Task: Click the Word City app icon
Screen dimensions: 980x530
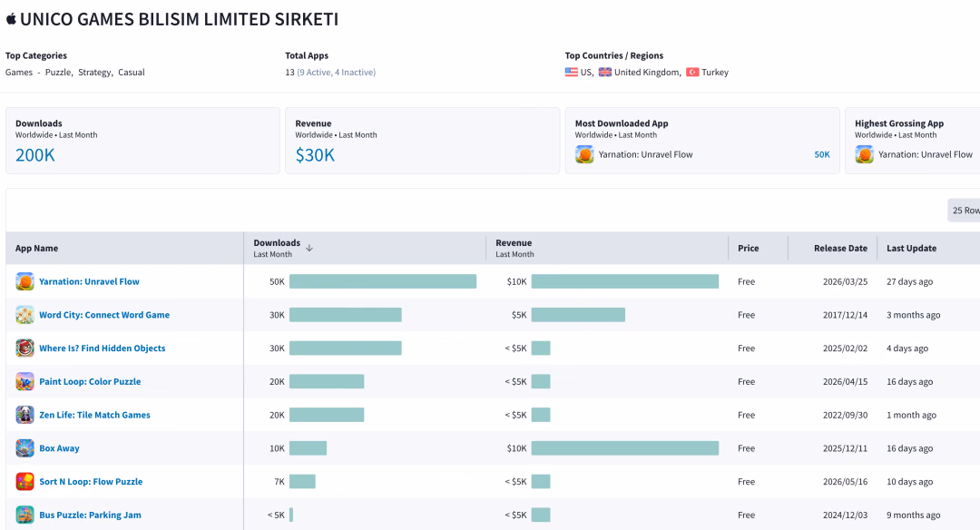Action: [x=25, y=315]
